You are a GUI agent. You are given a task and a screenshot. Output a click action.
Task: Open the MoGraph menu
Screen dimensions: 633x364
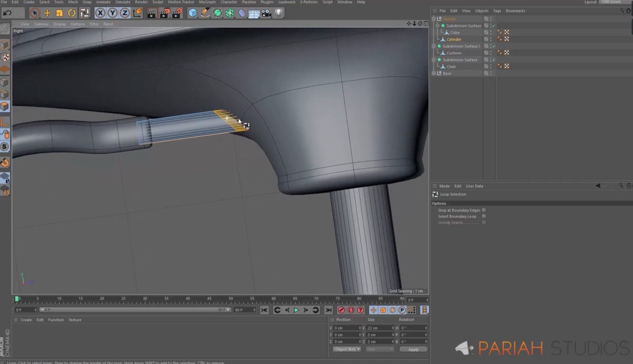208,2
